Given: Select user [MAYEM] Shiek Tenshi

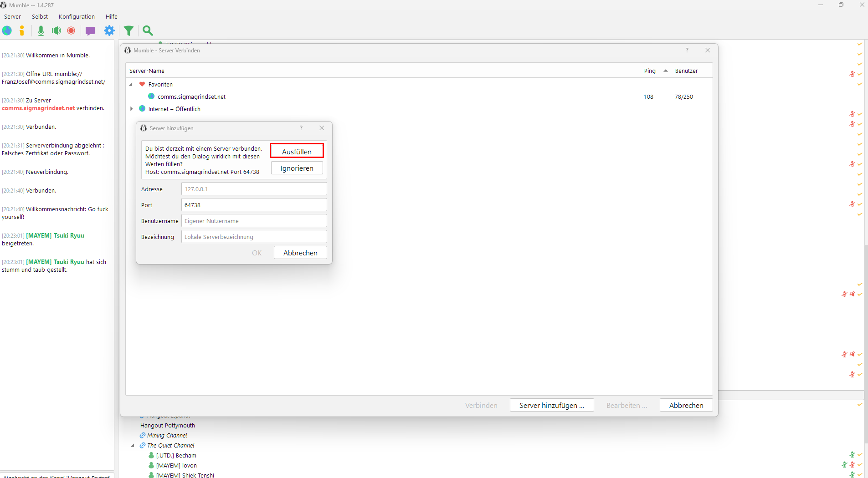Looking at the screenshot, I should tap(185, 475).
